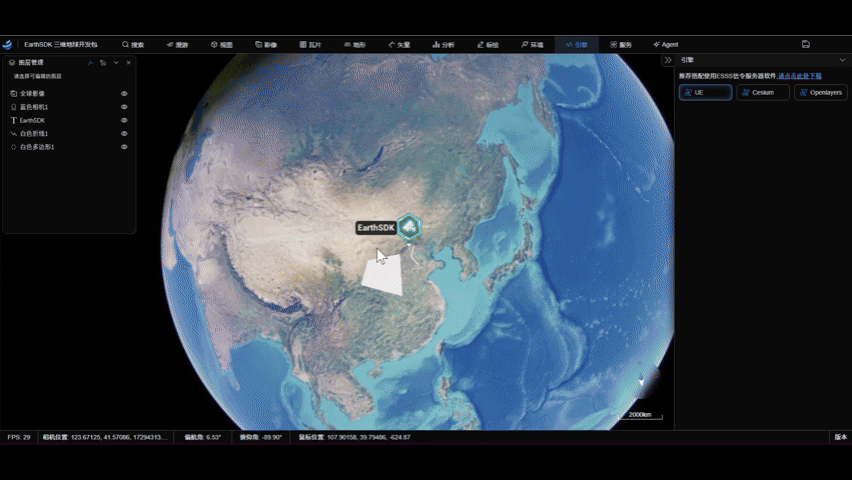Click the 相机位置 camera position readout
852x480 pixels.
point(105,437)
